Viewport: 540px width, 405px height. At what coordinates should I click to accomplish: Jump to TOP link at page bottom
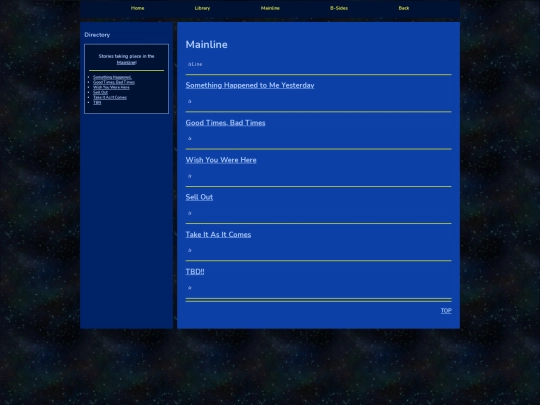(x=446, y=311)
